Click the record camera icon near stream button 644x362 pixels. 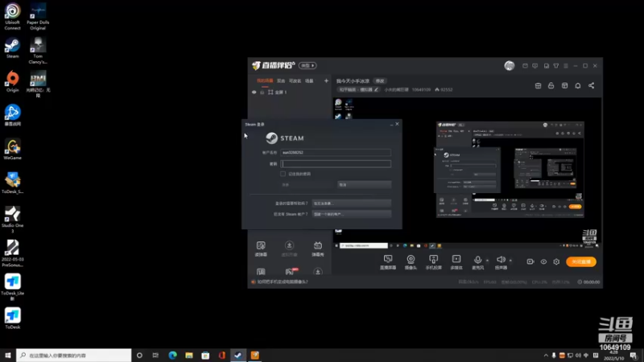(x=530, y=262)
